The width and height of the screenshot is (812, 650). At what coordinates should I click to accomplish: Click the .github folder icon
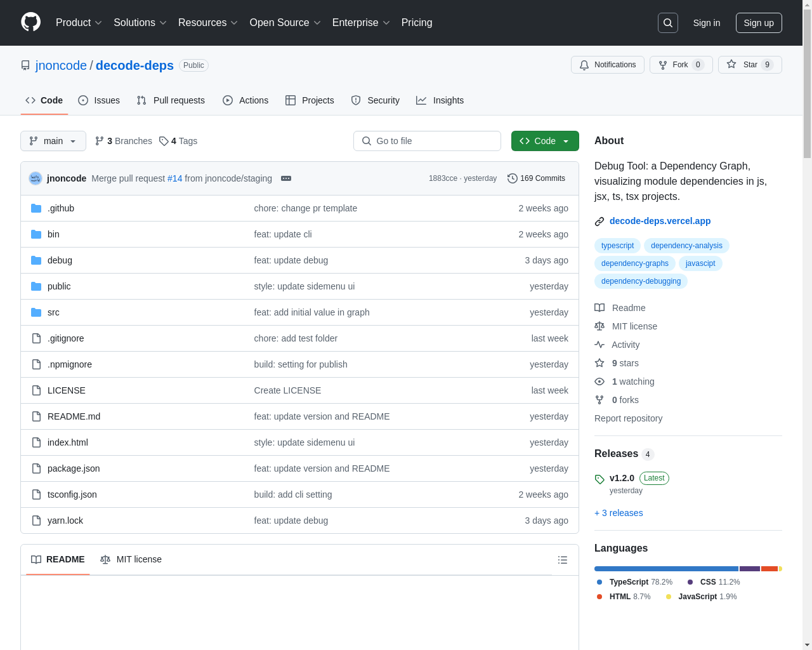(36, 208)
